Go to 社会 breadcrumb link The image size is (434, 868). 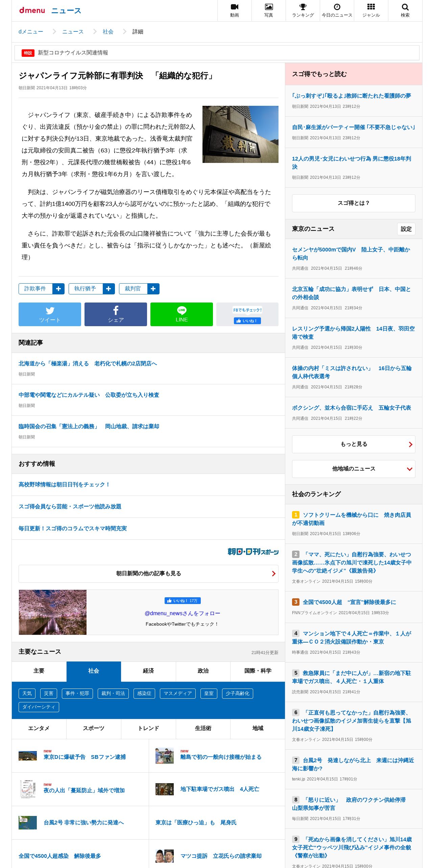(108, 32)
